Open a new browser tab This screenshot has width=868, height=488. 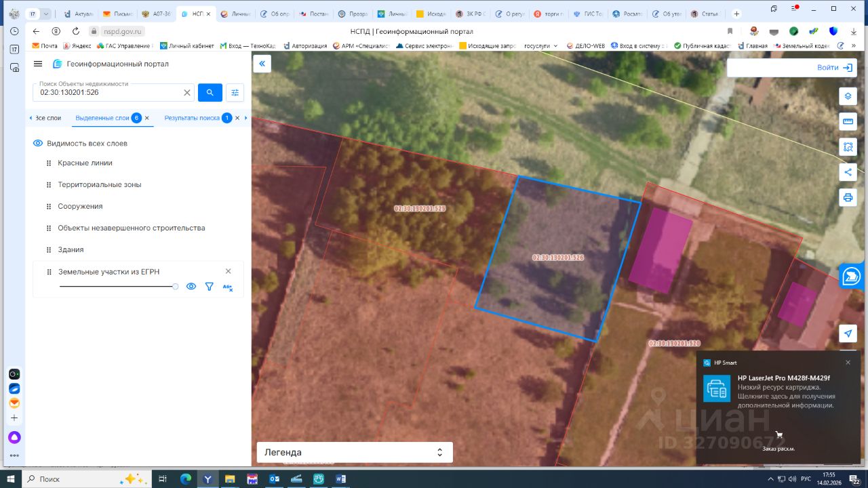pyautogui.click(x=736, y=14)
